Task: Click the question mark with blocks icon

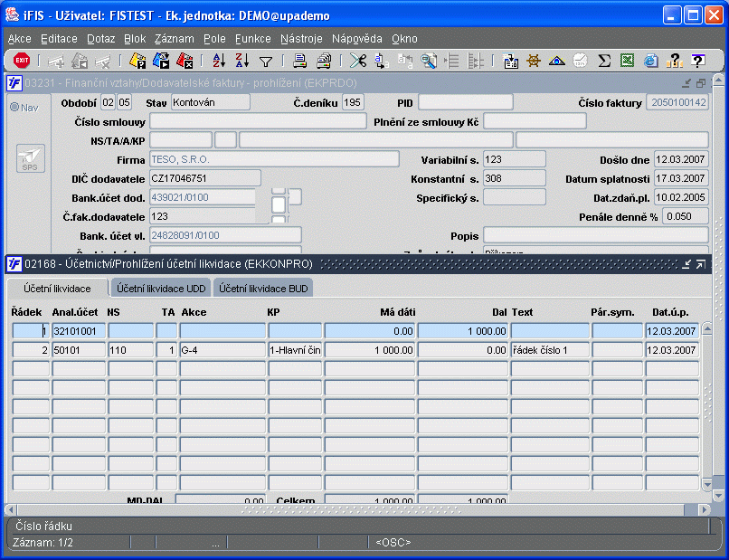Action: pyautogui.click(x=674, y=61)
